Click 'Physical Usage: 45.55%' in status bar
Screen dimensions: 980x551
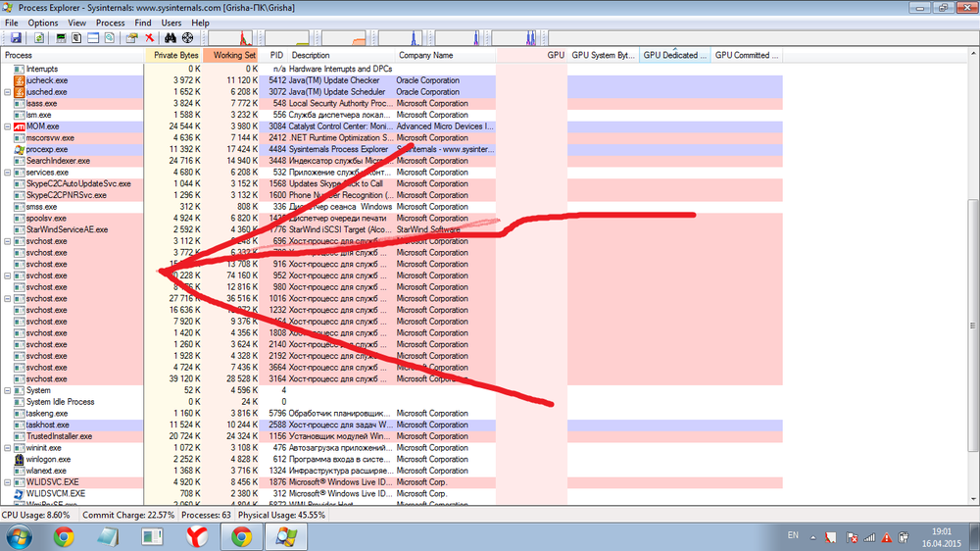click(x=281, y=516)
